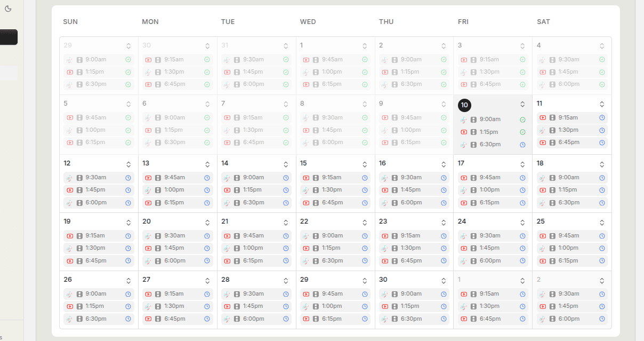Image resolution: width=644 pixels, height=341 pixels.
Task: Click the day number 15 label
Action: [304, 163]
